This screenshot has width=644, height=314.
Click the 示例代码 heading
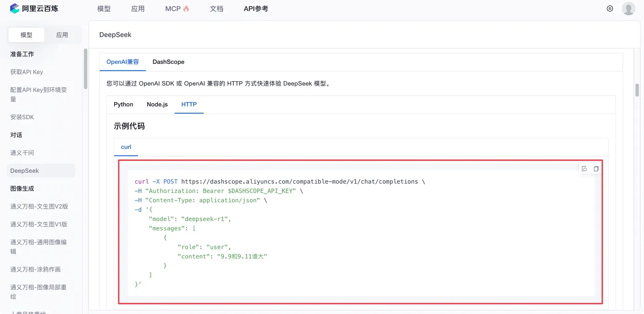129,126
